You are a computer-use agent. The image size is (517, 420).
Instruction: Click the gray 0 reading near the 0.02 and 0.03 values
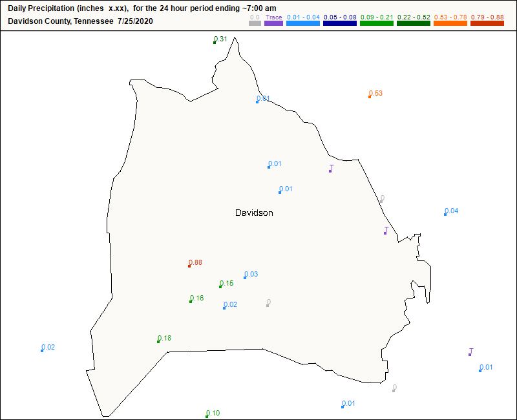pos(269,302)
